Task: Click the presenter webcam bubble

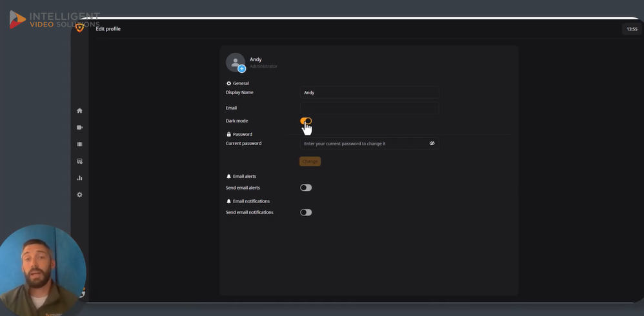Action: click(42, 270)
